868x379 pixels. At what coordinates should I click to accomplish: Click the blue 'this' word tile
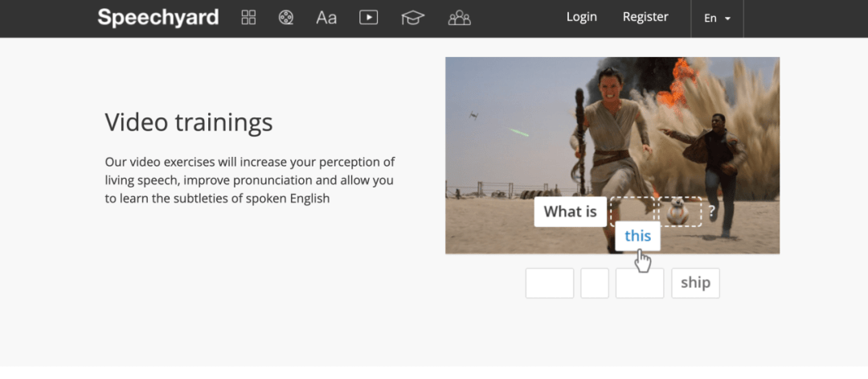coord(637,236)
